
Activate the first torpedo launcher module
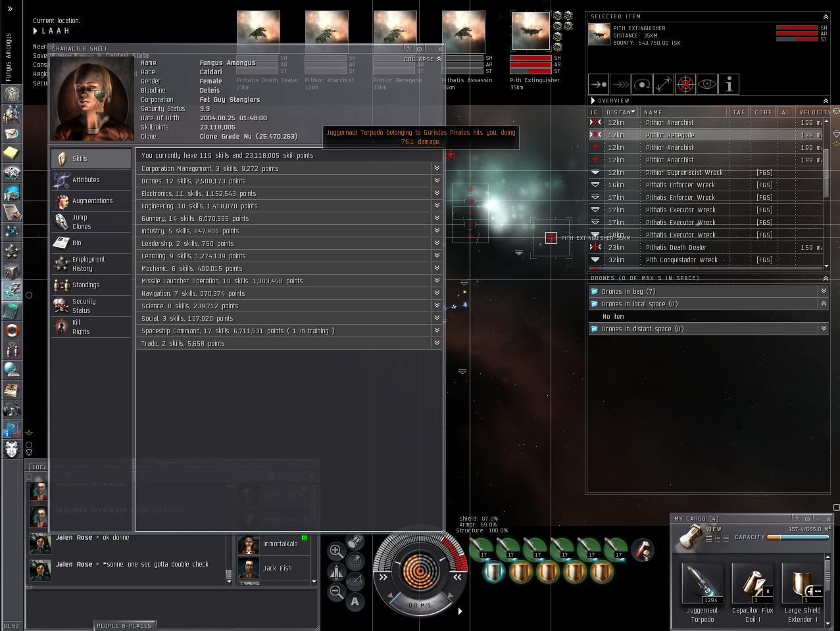(x=482, y=548)
